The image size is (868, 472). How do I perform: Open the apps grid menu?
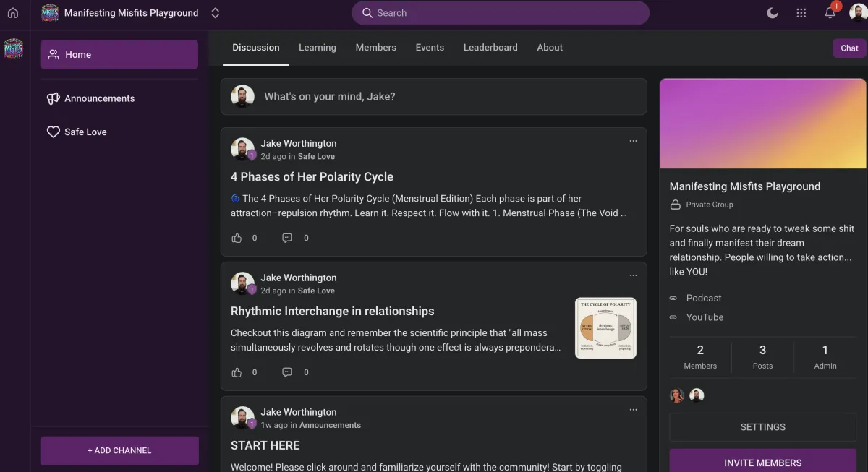click(x=801, y=13)
